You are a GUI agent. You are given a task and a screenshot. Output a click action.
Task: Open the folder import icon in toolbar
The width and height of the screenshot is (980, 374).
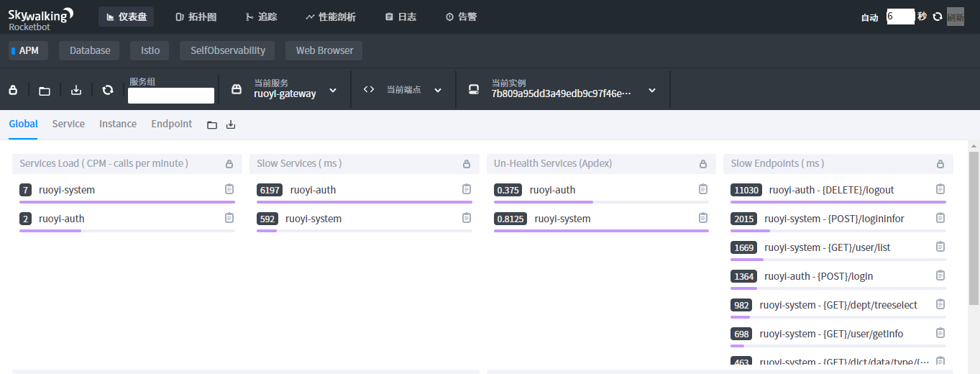tap(45, 91)
